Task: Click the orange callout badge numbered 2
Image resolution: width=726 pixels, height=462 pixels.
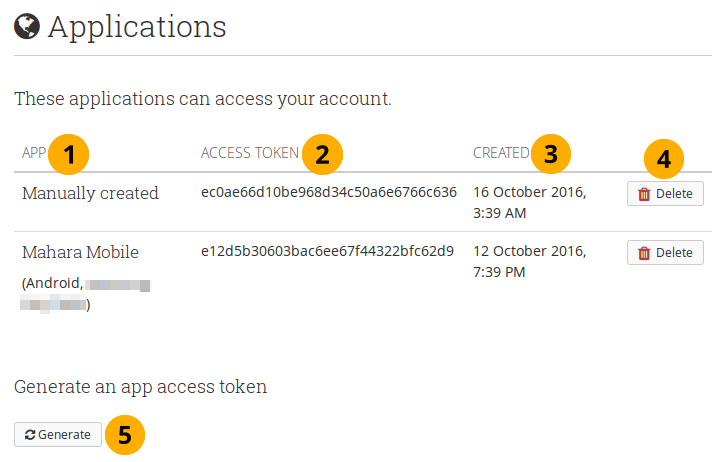Action: click(x=321, y=154)
